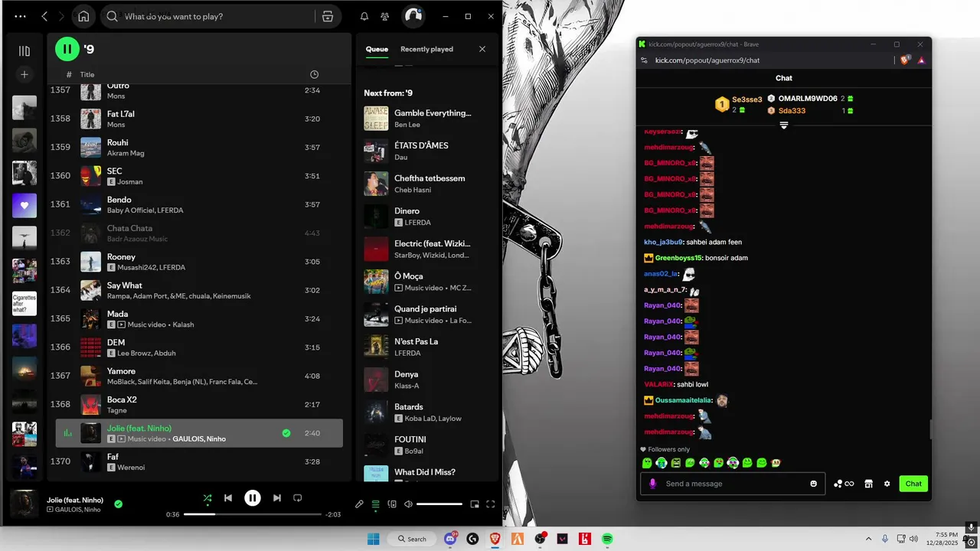Sort tracks by the duration clock column
980x551 pixels.
coord(314,74)
